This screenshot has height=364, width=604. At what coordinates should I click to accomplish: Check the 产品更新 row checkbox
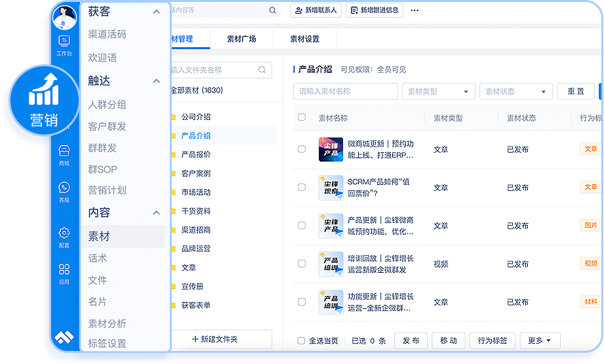(302, 226)
